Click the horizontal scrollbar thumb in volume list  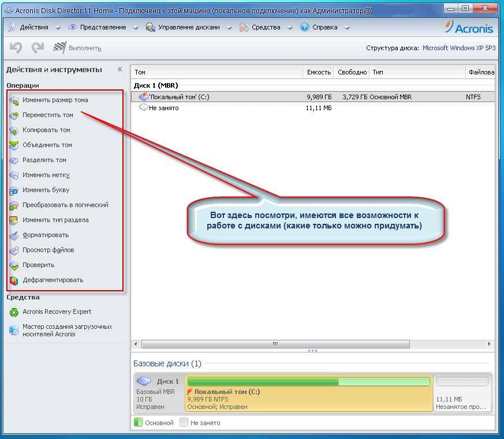pyautogui.click(x=275, y=344)
